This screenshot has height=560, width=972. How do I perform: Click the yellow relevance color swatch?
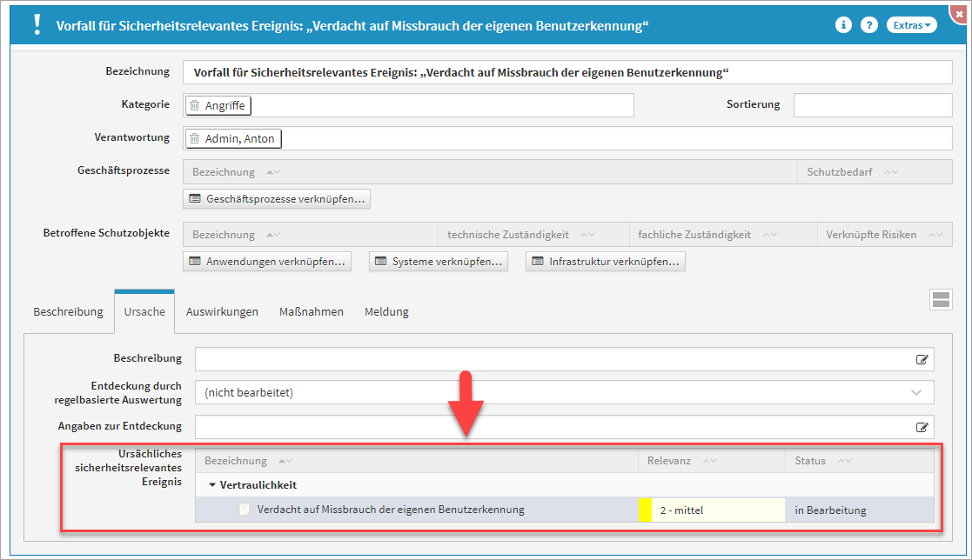pyautogui.click(x=646, y=510)
